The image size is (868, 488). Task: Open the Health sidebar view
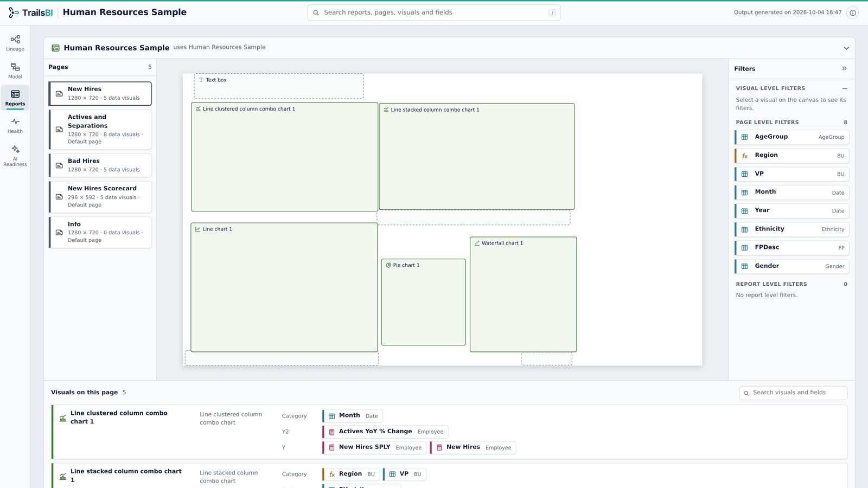15,125
